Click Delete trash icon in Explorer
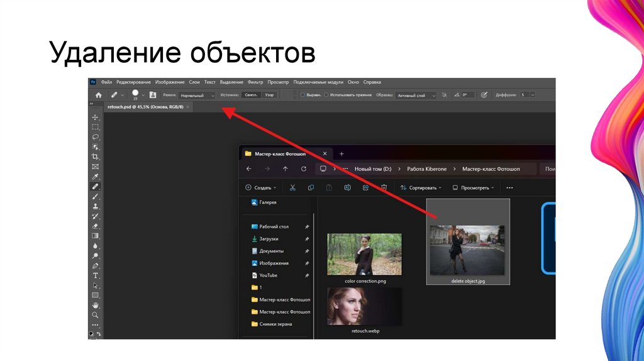Screen dimensions: 644x361 384,187
